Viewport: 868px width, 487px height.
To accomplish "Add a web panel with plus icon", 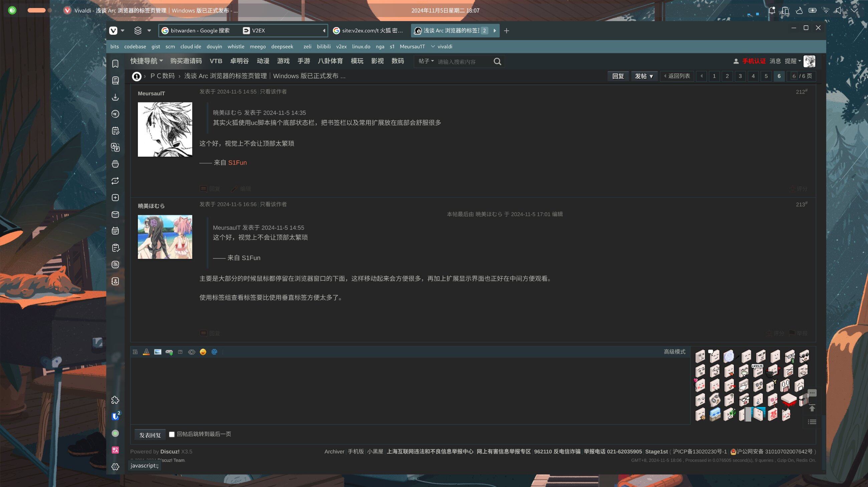I will [x=115, y=197].
